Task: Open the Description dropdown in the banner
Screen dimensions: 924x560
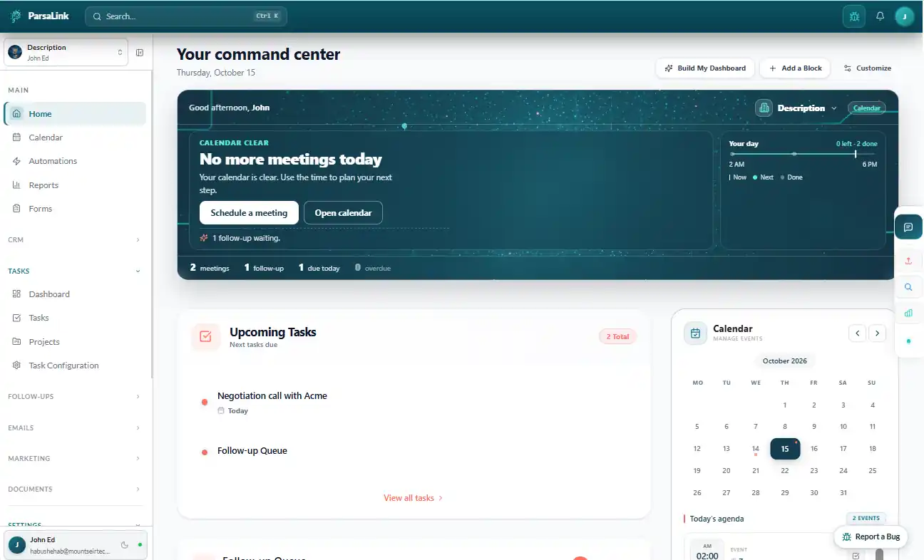Action: pyautogui.click(x=798, y=108)
